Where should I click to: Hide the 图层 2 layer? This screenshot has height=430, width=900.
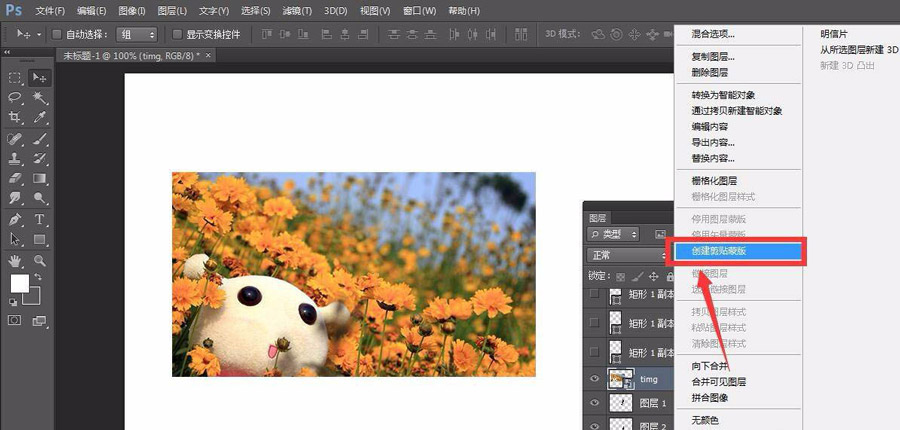pos(595,425)
